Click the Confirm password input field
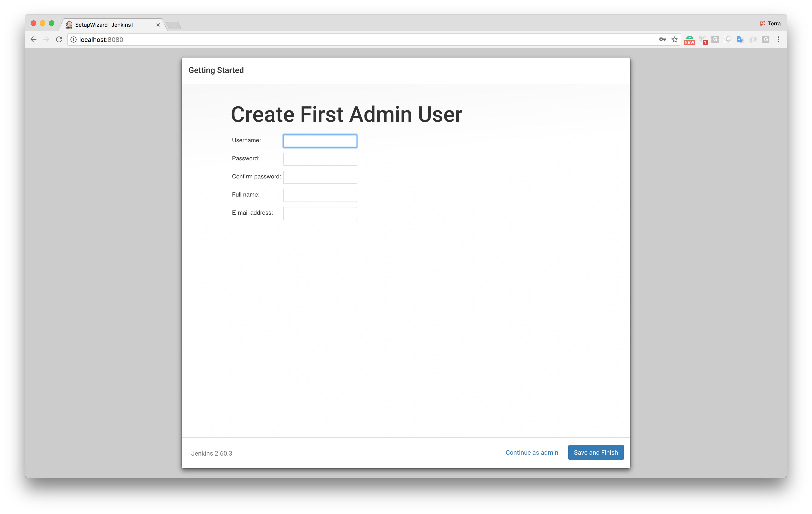Image resolution: width=812 pixels, height=514 pixels. click(320, 176)
